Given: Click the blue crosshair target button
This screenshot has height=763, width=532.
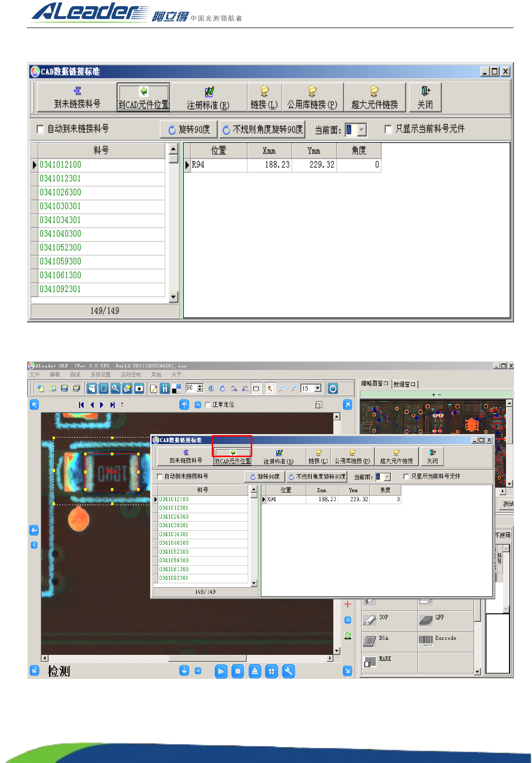Looking at the screenshot, I should coord(271,671).
